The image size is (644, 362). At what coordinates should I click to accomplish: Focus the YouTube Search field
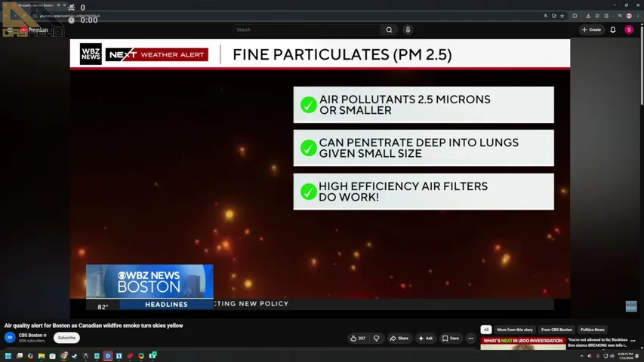pyautogui.click(x=307, y=29)
